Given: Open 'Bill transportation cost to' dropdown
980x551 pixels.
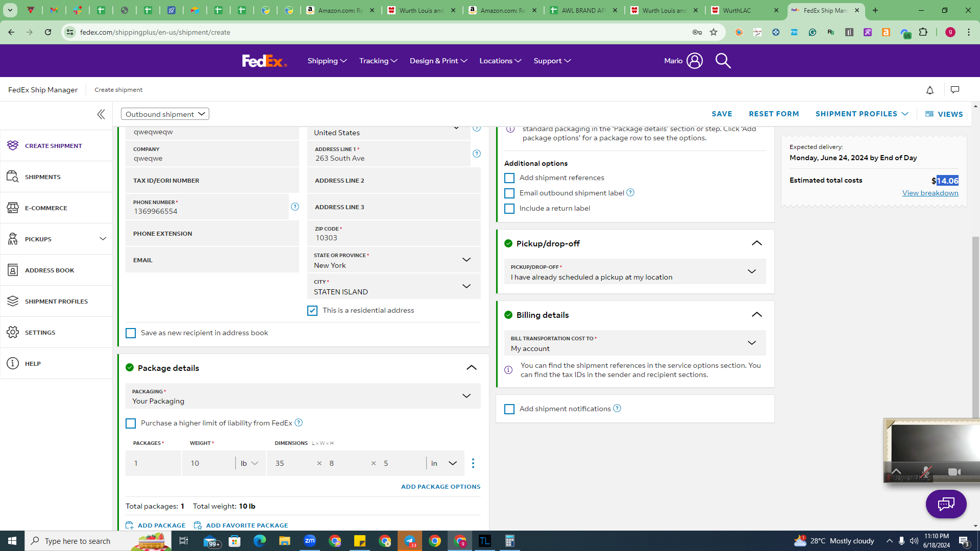Looking at the screenshot, I should point(635,343).
